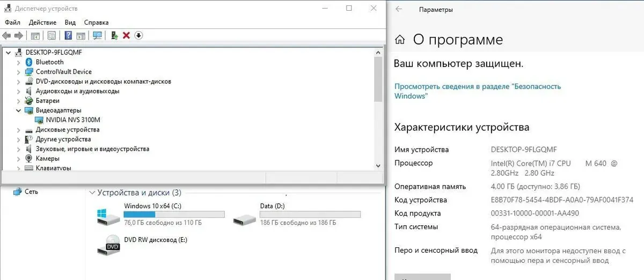
Task: Click the update driver toolbar icon
Action: (114, 35)
